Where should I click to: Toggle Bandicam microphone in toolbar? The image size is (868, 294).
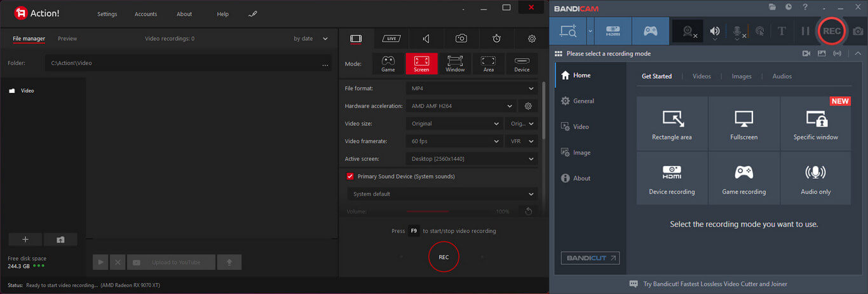(738, 31)
